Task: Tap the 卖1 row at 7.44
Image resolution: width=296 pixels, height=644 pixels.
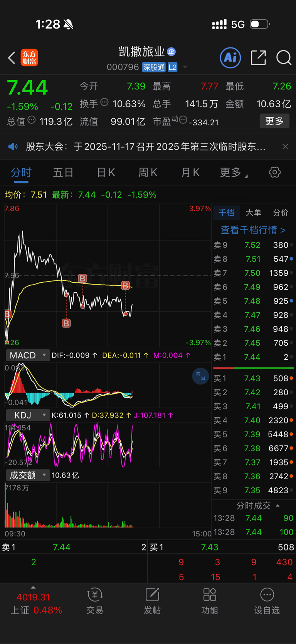Action: point(254,357)
